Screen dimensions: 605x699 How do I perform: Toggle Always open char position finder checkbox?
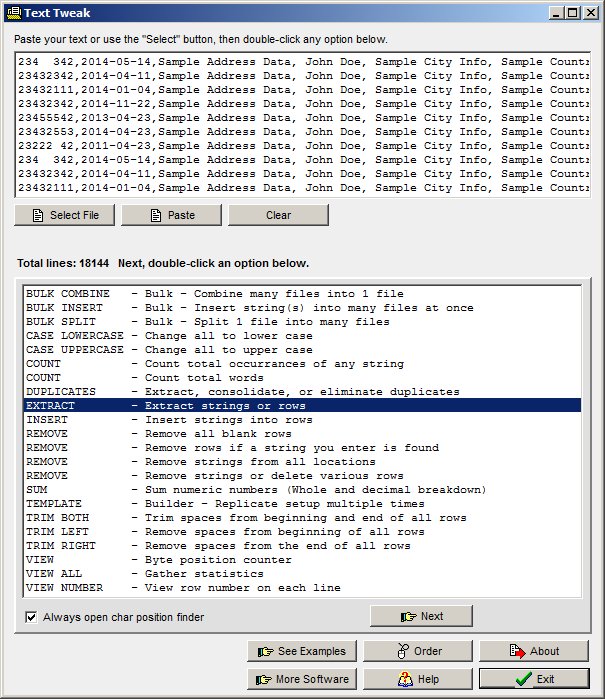click(31, 617)
